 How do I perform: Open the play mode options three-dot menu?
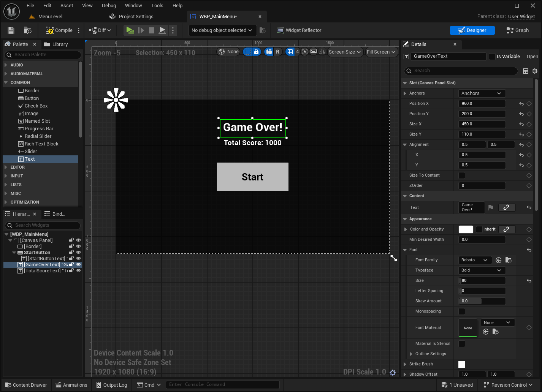[x=173, y=30]
